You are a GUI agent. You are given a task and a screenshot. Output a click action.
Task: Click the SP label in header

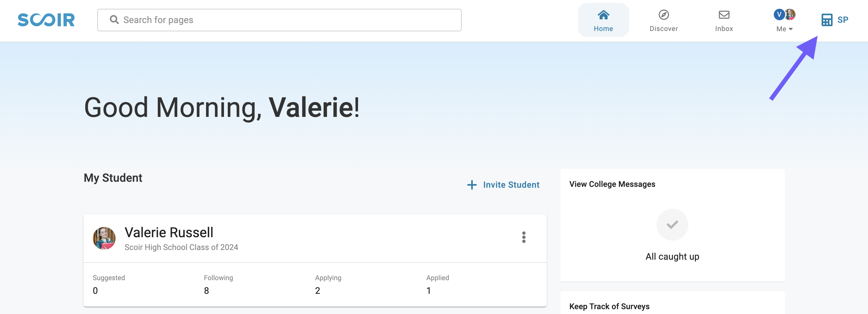point(842,20)
